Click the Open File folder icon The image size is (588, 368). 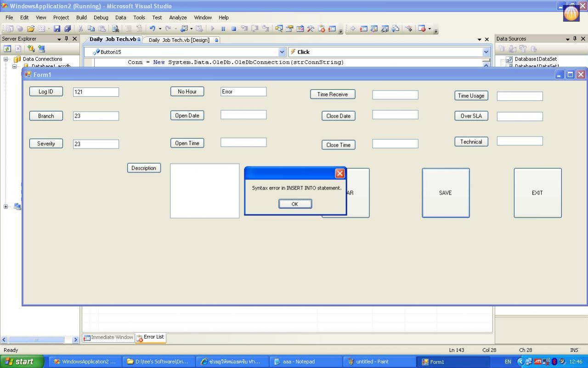[30, 29]
